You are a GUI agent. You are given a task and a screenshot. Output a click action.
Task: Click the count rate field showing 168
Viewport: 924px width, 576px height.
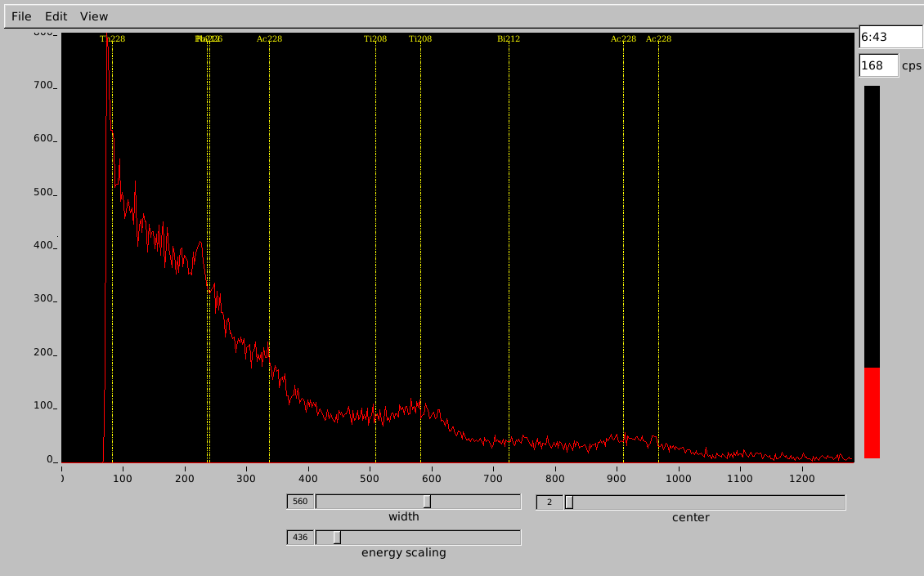coord(877,65)
